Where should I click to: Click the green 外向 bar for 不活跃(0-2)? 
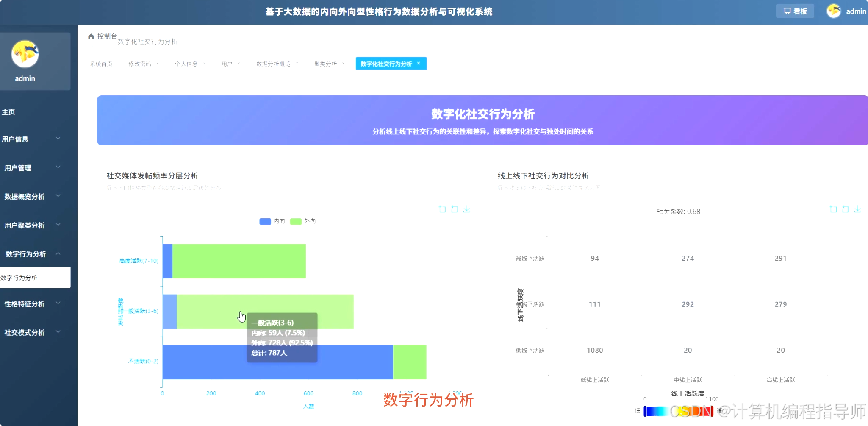pos(410,362)
